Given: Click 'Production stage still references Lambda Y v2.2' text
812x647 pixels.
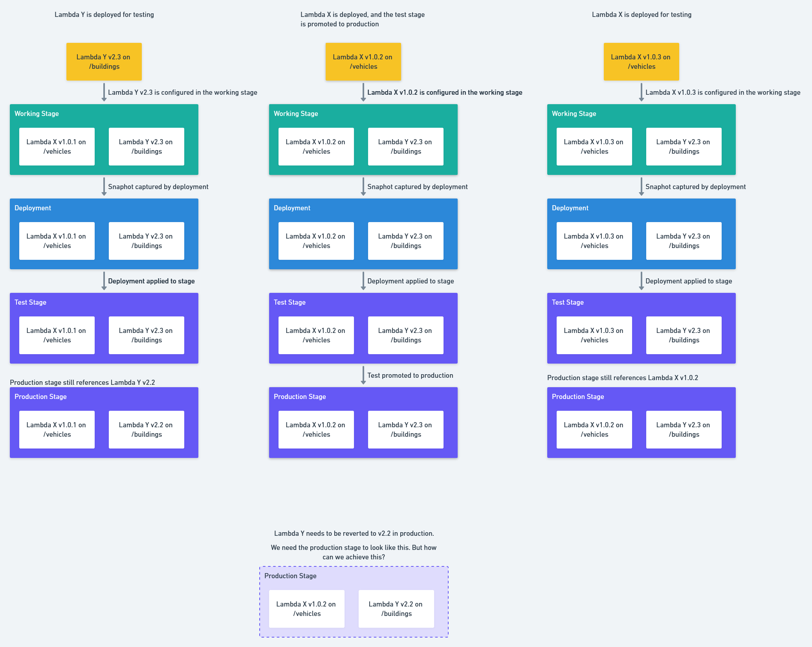Looking at the screenshot, I should (x=82, y=382).
